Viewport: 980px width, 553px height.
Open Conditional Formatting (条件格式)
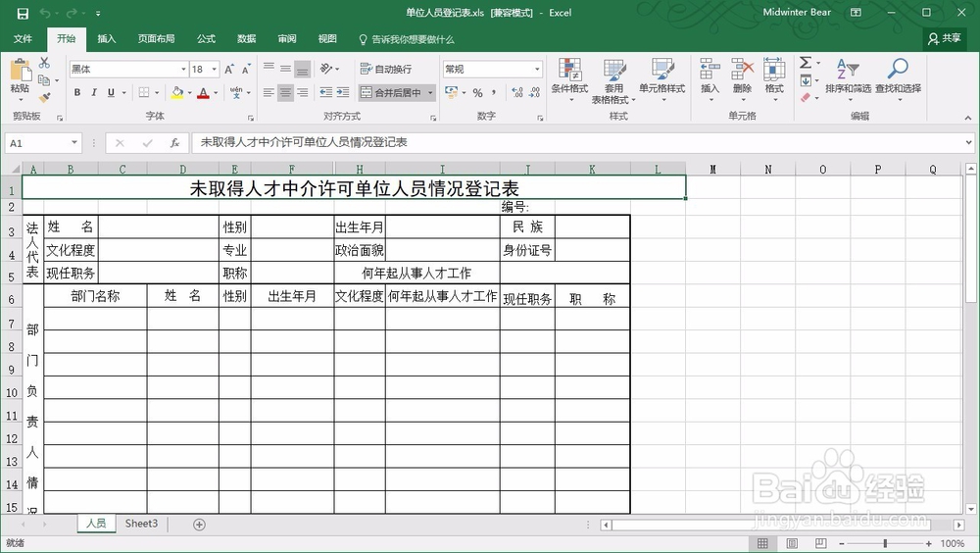pyautogui.click(x=569, y=78)
